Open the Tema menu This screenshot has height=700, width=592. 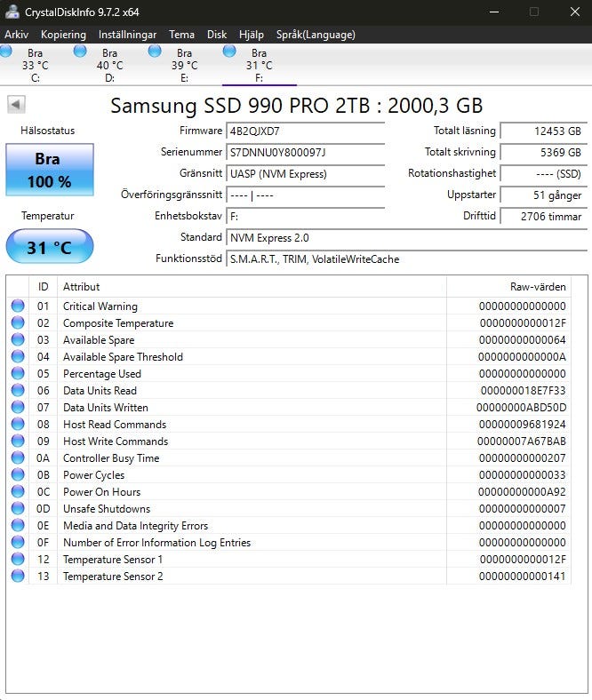[x=181, y=35]
